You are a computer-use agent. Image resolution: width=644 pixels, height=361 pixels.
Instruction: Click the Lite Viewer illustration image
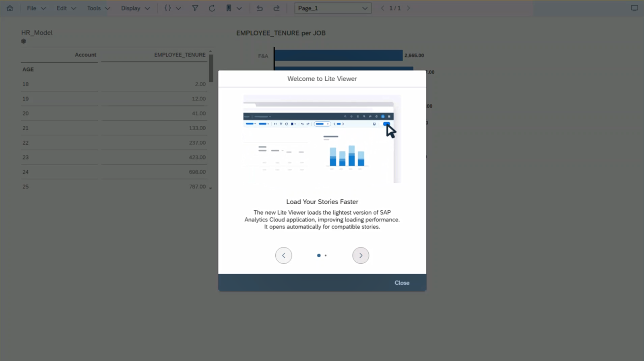pos(322,139)
